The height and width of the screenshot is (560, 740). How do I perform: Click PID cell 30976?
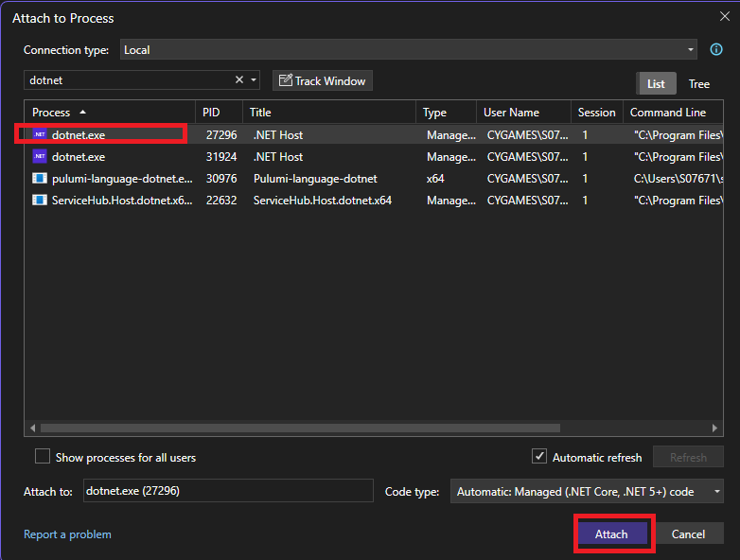tap(221, 179)
